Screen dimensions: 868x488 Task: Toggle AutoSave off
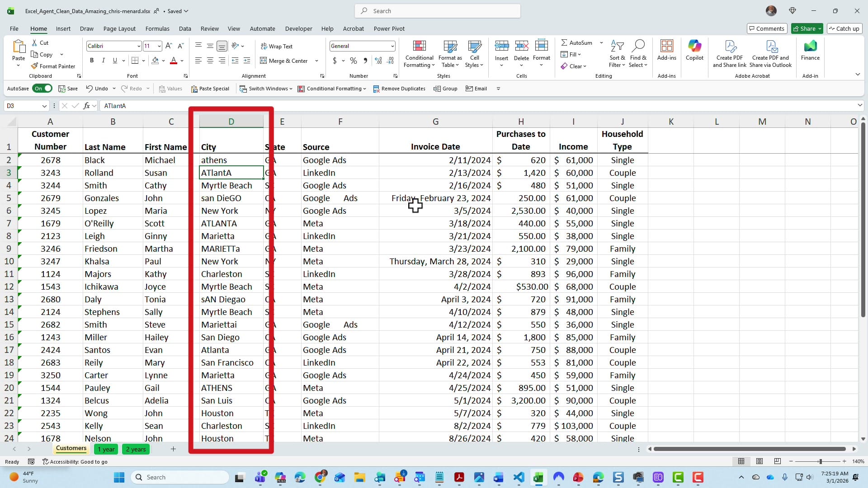42,89
